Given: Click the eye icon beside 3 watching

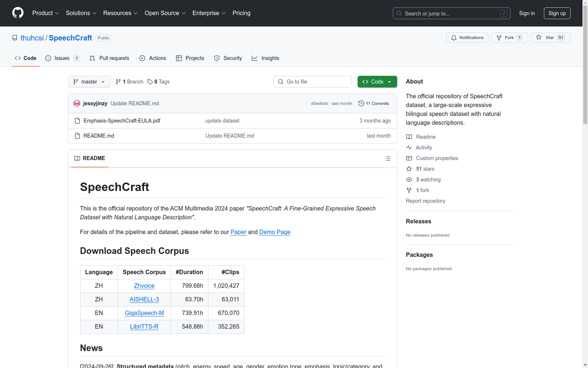Looking at the screenshot, I should pyautogui.click(x=409, y=180).
